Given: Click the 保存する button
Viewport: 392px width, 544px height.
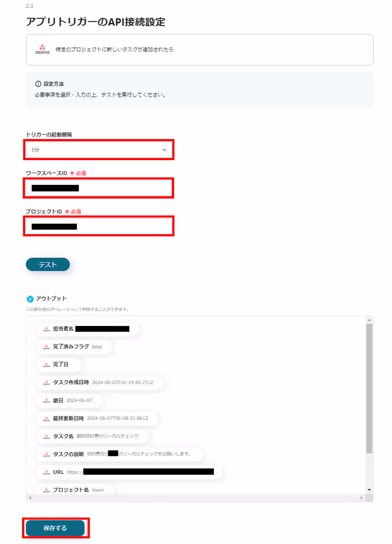Looking at the screenshot, I should click(55, 528).
